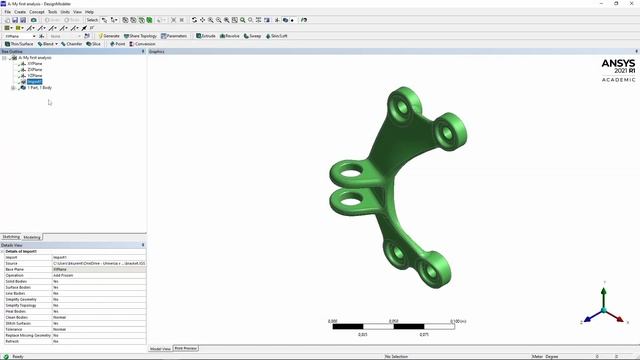640x360 pixels.
Task: Switch to the Modeling tab
Action: [x=32, y=238]
